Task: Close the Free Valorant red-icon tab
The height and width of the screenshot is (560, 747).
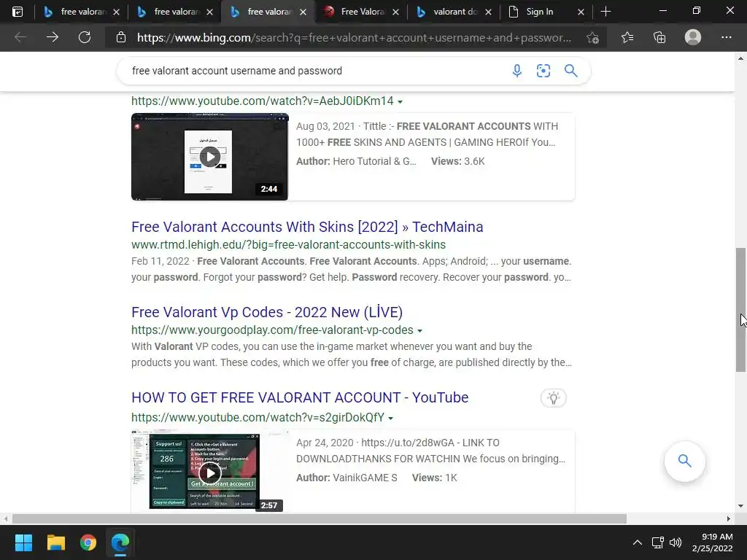Action: [395, 12]
